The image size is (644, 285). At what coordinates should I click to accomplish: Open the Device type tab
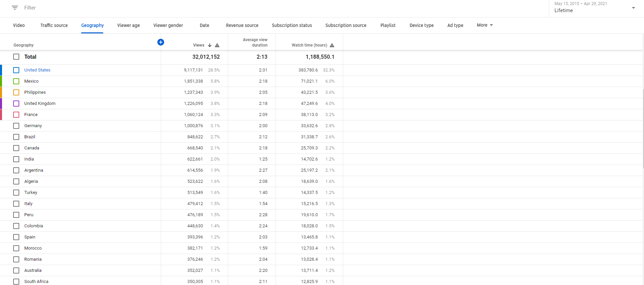(x=421, y=25)
